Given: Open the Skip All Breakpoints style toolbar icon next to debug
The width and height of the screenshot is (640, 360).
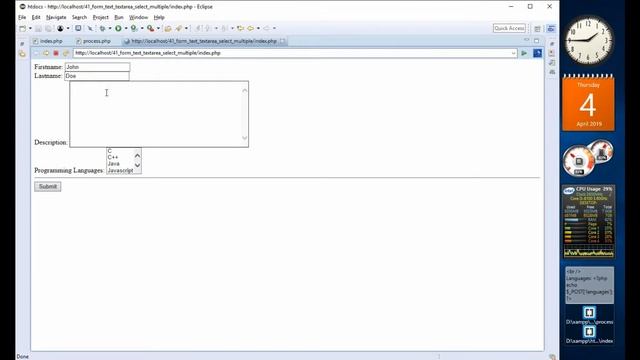Looking at the screenshot, I should point(90,29).
